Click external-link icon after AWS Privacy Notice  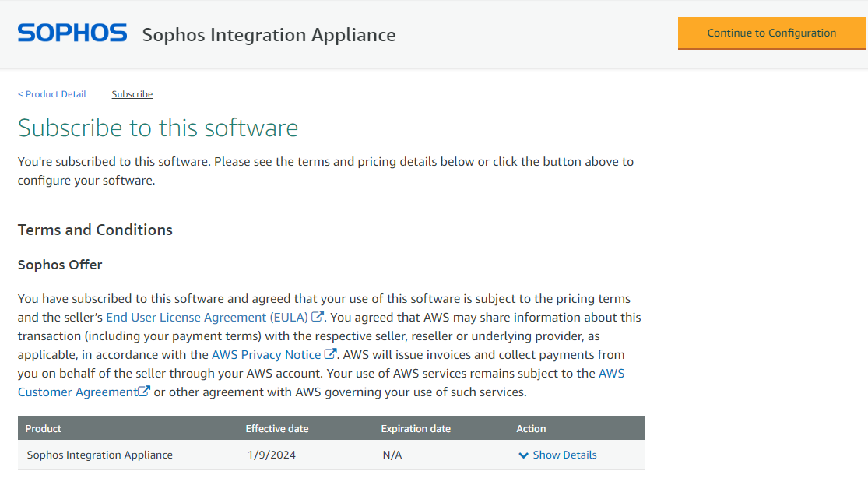(x=330, y=354)
